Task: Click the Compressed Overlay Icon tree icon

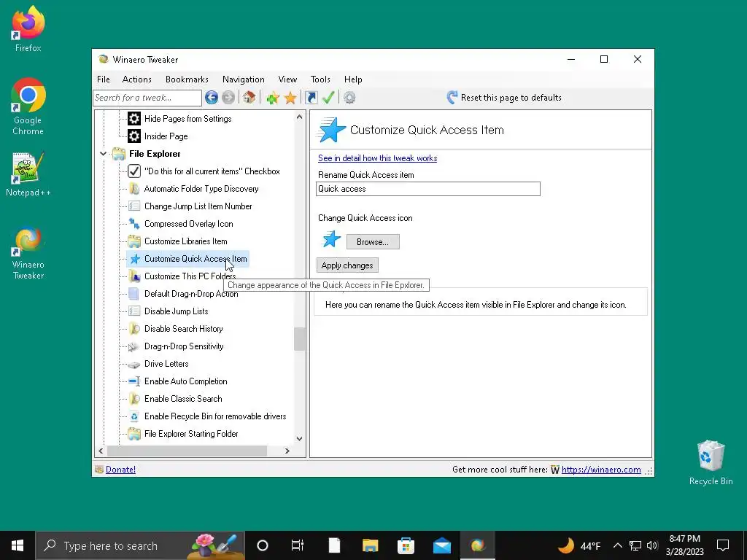Action: click(x=134, y=224)
